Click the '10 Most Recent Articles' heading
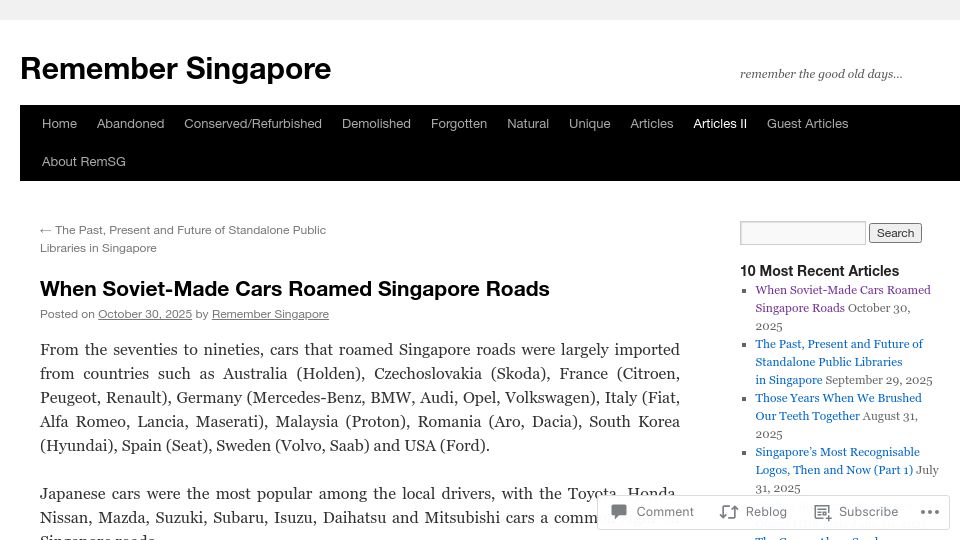This screenshot has width=960, height=540. pyautogui.click(x=819, y=271)
